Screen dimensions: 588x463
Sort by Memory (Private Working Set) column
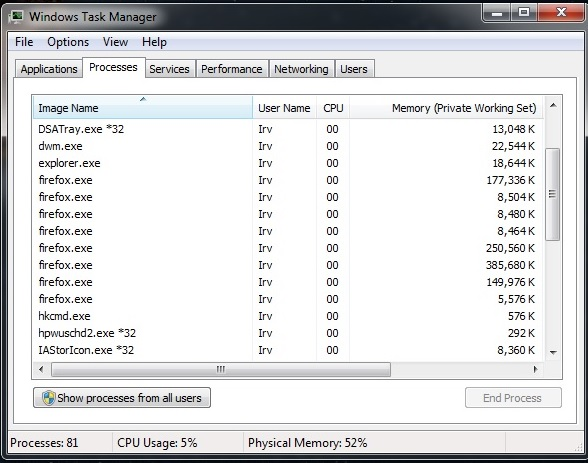[446, 108]
